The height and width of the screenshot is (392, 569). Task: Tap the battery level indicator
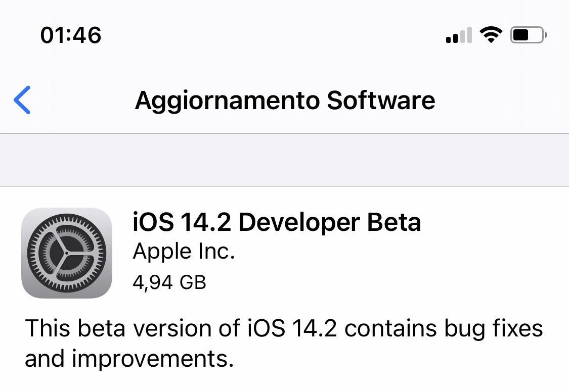[x=529, y=35]
